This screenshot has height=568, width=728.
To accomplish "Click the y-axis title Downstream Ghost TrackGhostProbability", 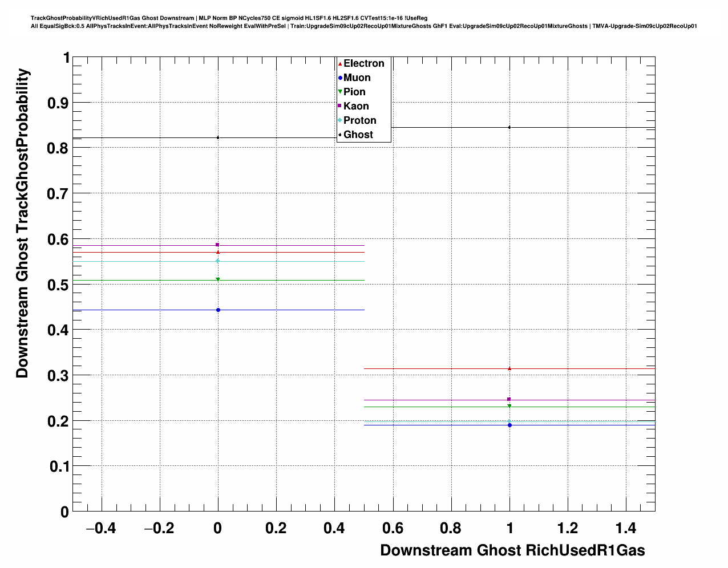I will (x=22, y=223).
